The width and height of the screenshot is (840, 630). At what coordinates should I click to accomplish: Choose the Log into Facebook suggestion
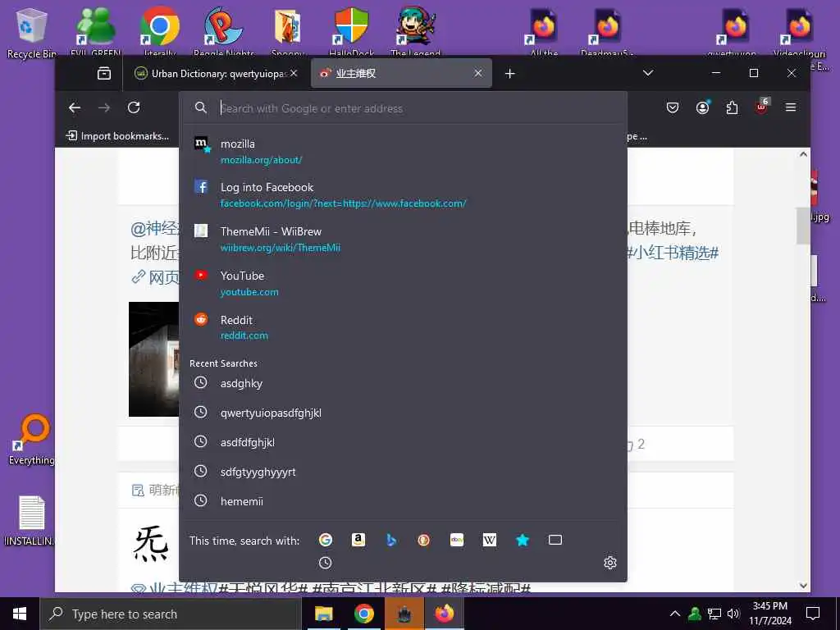tap(403, 195)
